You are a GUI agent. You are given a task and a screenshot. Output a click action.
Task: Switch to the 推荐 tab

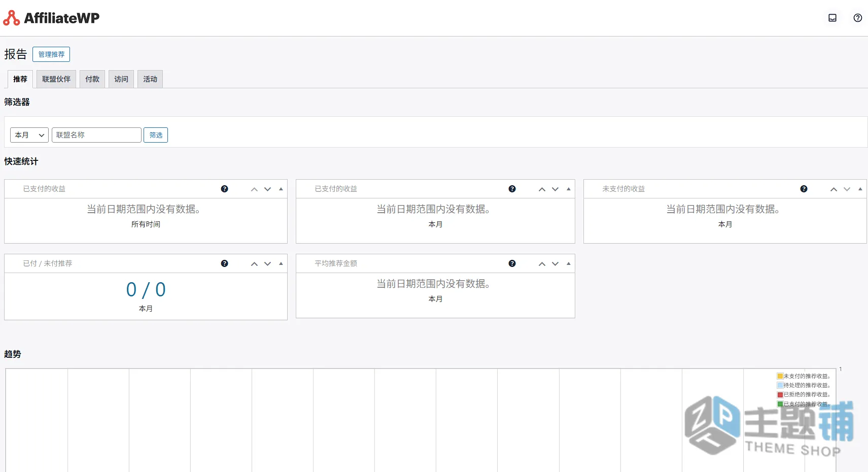[x=20, y=79]
